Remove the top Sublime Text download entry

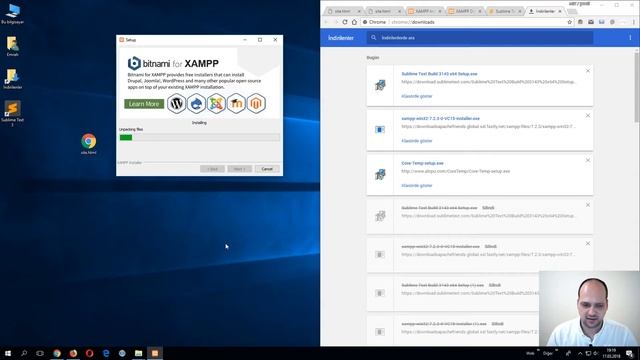pos(588,71)
